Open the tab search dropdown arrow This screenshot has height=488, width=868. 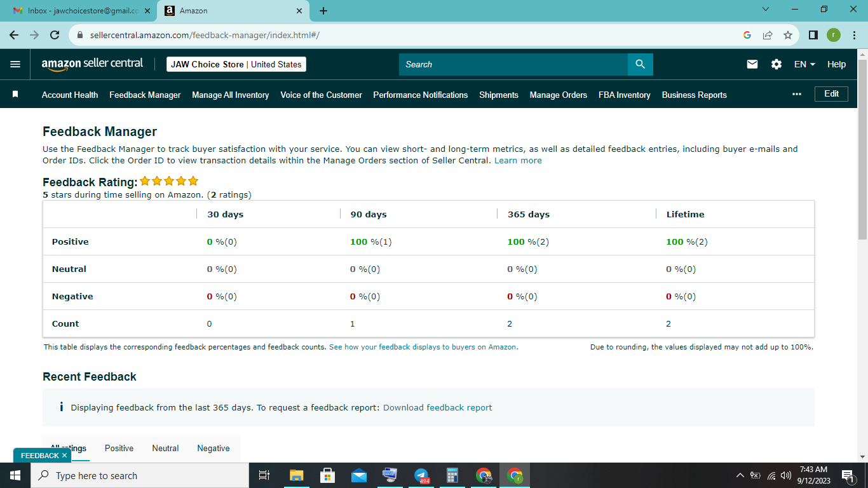click(x=765, y=10)
